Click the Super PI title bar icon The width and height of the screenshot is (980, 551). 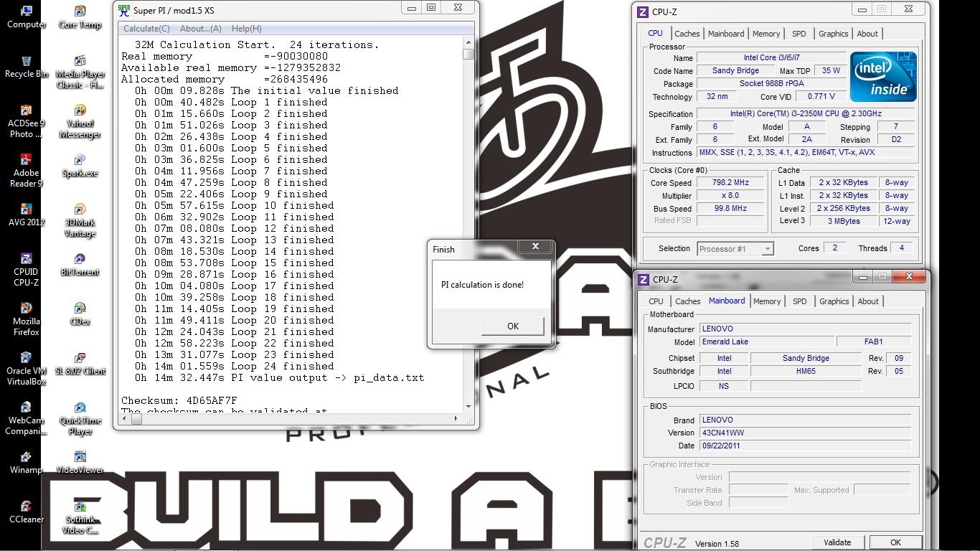[x=124, y=10]
